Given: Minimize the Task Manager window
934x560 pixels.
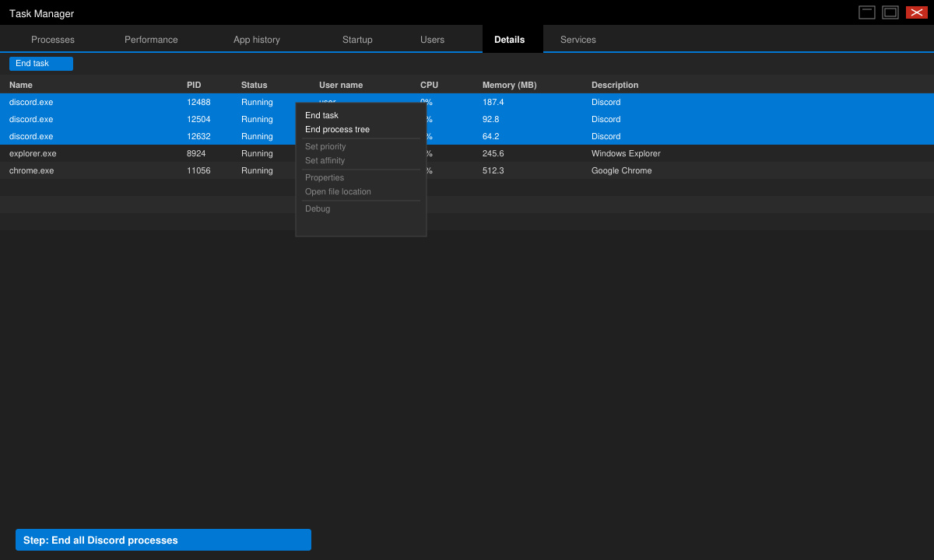Looking at the screenshot, I should (x=867, y=12).
